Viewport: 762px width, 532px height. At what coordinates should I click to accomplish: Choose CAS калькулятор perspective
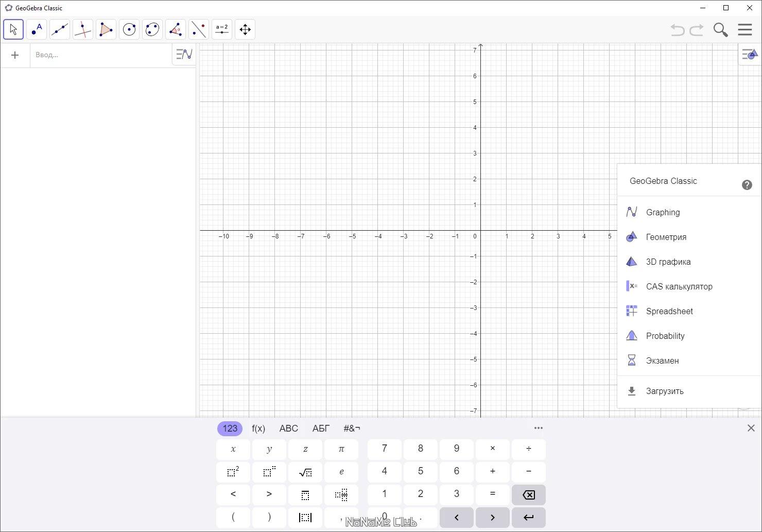pyautogui.click(x=689, y=286)
